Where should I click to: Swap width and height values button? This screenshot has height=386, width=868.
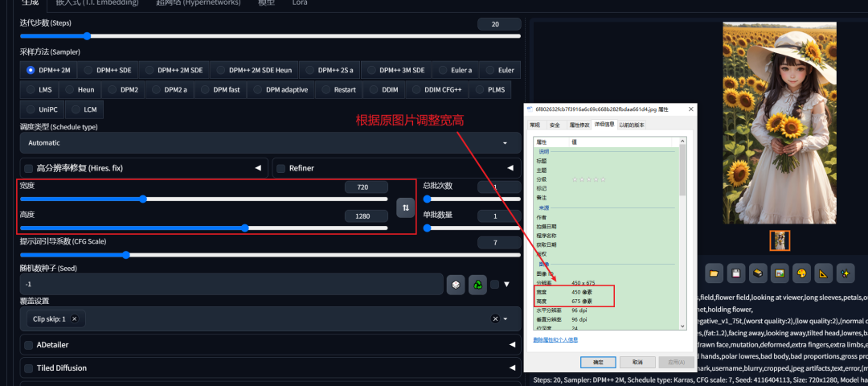(x=406, y=207)
